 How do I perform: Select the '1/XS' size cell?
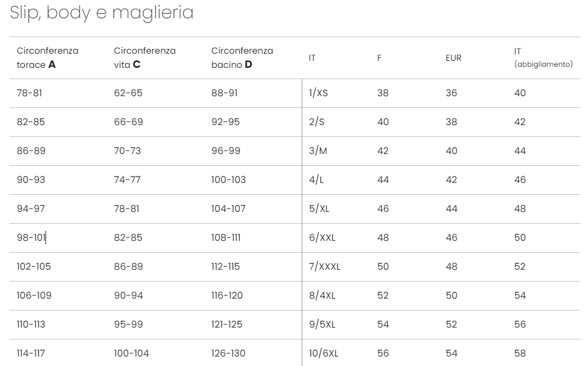coord(318,93)
